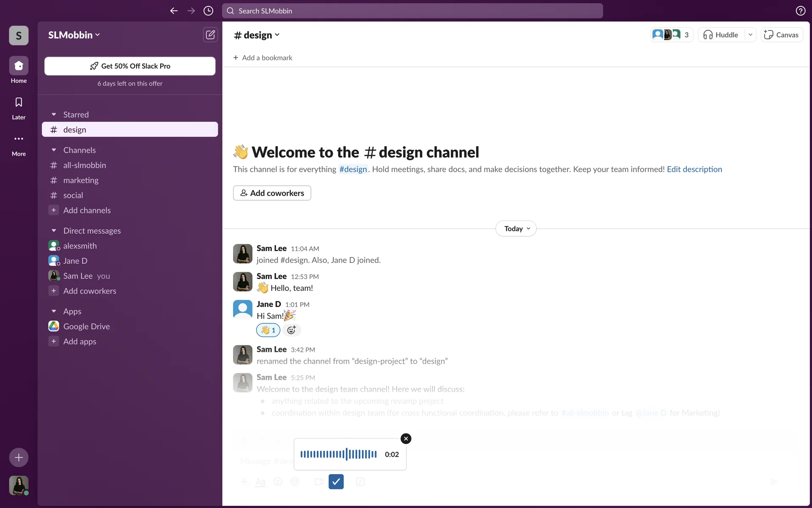Screen dimensions: 812x508
Task: Open the SLMobbin workspace dropdown
Action: click(x=74, y=35)
